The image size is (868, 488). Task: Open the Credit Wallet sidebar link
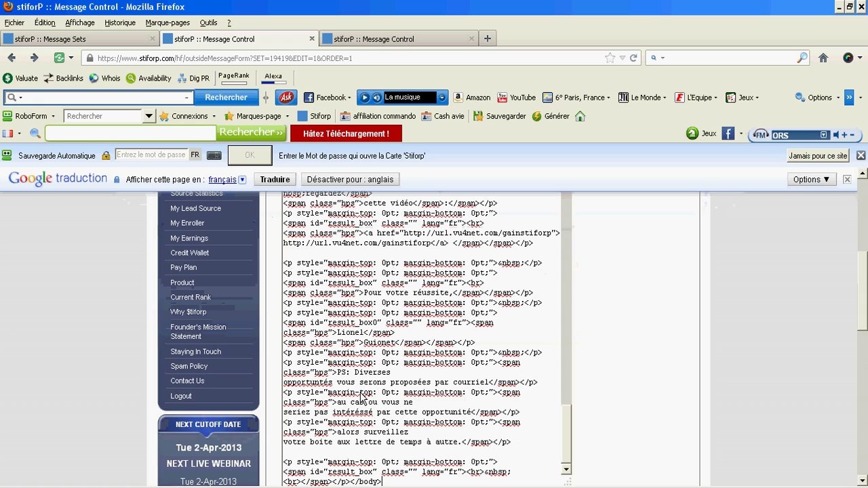(x=190, y=253)
